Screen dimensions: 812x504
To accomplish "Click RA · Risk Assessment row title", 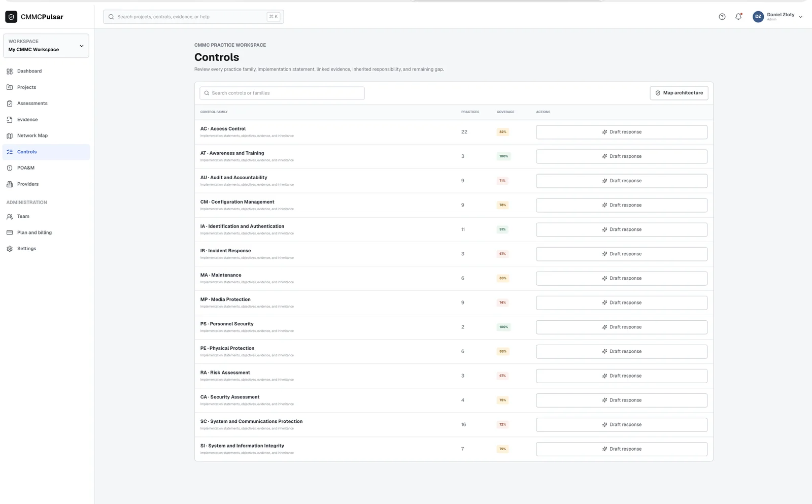I will (225, 373).
